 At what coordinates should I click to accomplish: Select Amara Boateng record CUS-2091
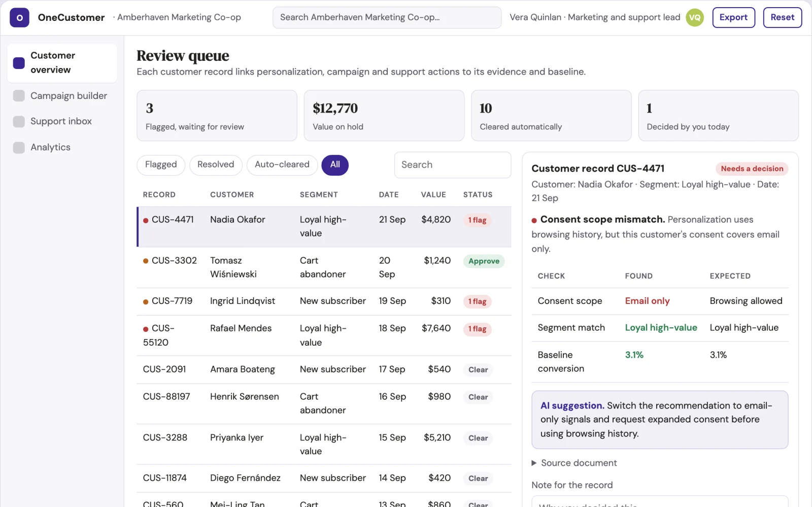pos(324,369)
